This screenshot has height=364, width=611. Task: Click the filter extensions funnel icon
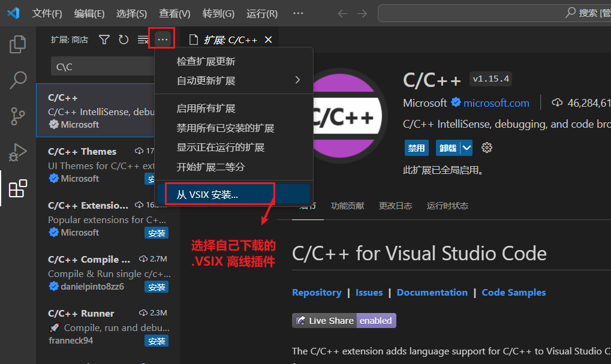pyautogui.click(x=104, y=40)
